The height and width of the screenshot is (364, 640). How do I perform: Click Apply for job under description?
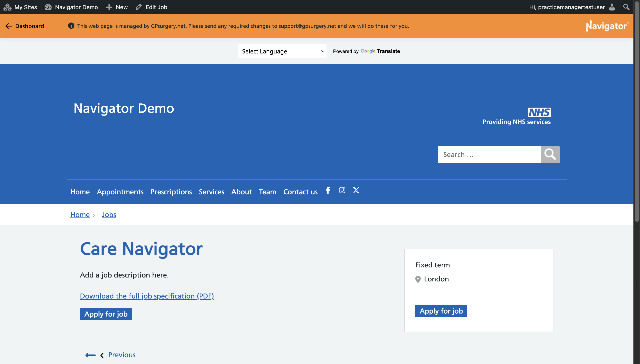point(106,314)
